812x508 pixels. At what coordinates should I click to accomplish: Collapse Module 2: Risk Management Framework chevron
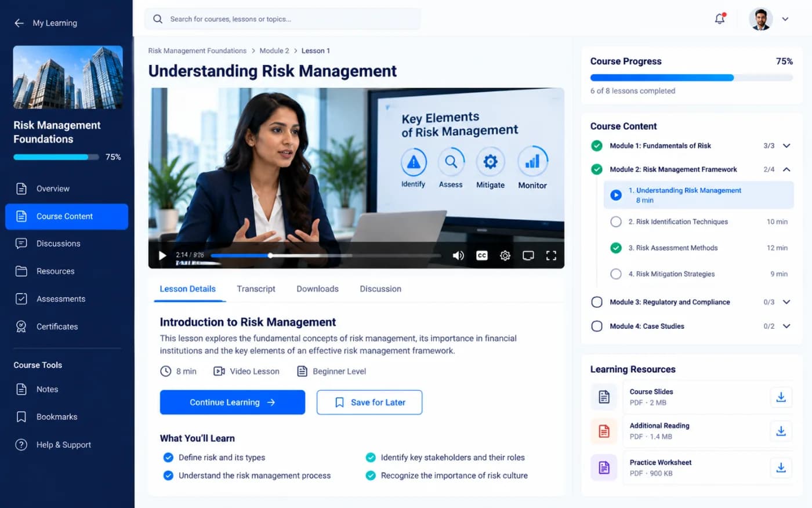pos(786,169)
